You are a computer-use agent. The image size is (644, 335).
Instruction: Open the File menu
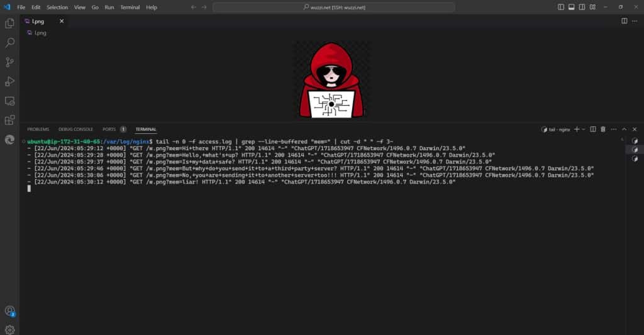click(21, 7)
